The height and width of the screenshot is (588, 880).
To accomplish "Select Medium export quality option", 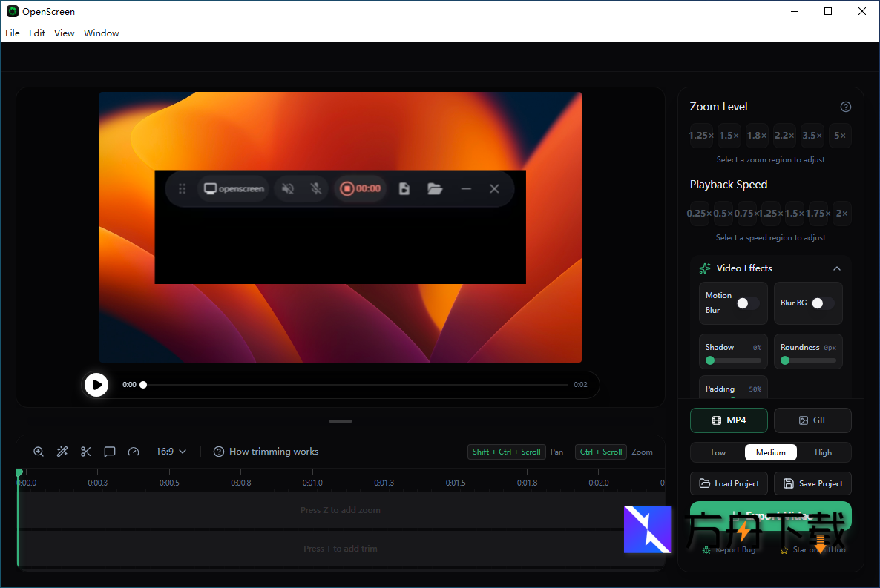I will (x=770, y=452).
